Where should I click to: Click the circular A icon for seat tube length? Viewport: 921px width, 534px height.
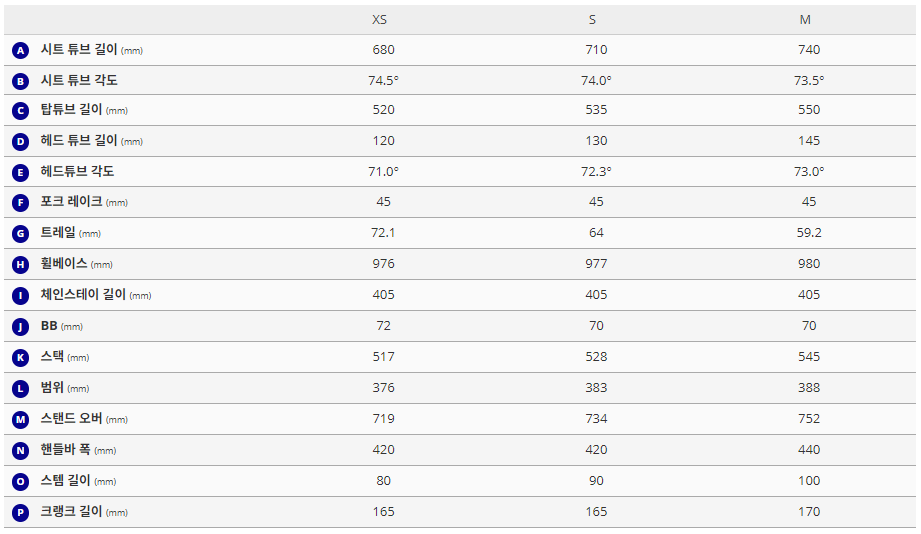(20, 50)
